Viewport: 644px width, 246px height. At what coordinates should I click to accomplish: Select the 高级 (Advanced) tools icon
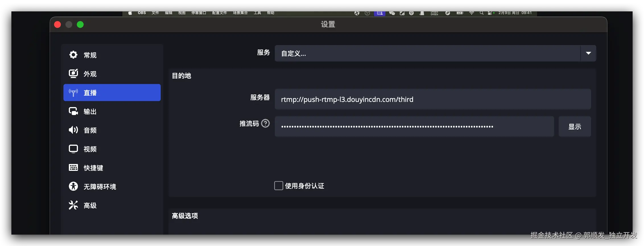pos(73,205)
